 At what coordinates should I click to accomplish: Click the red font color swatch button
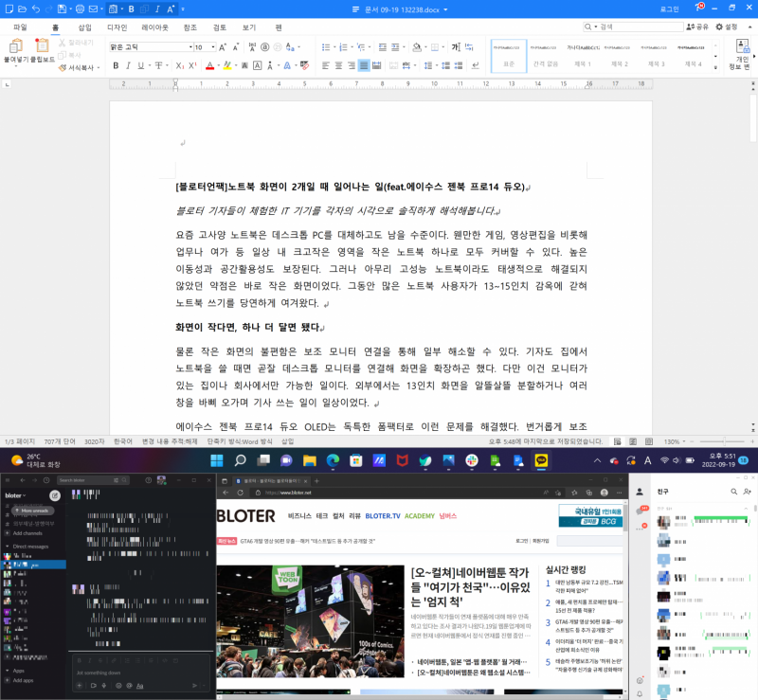click(x=209, y=65)
